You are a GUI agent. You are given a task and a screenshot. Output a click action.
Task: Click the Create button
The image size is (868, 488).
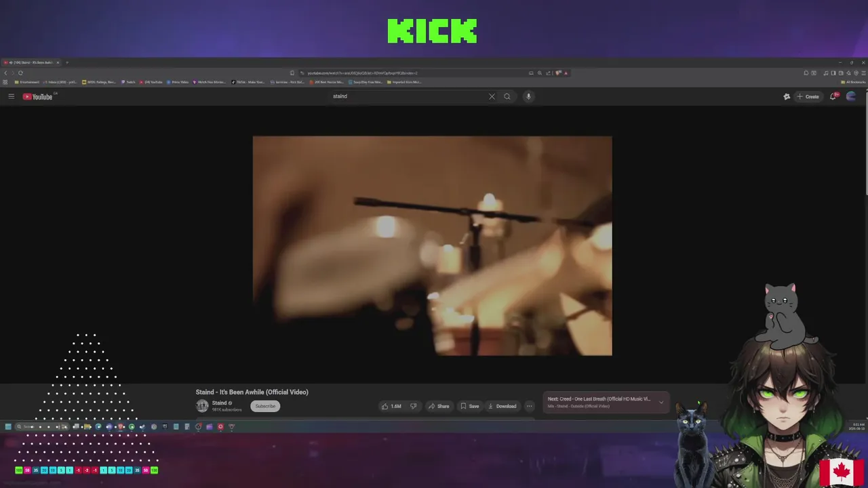(x=808, y=96)
